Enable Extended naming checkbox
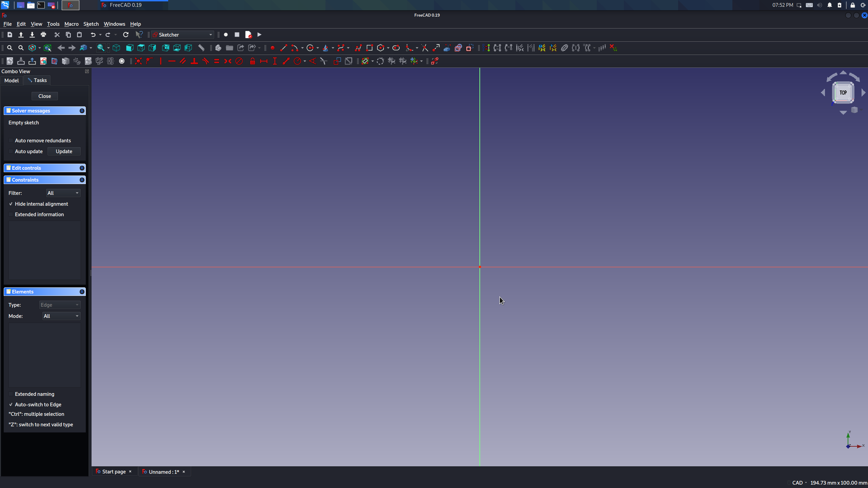This screenshot has height=488, width=868. pyautogui.click(x=11, y=394)
